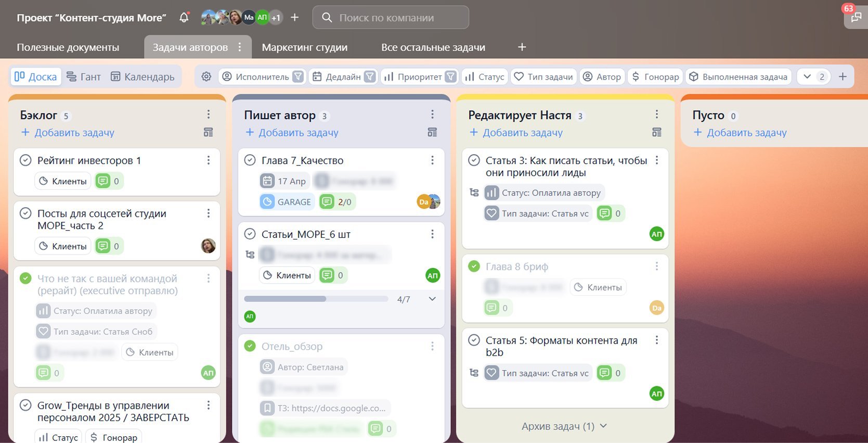
Task: Uncheck completed task Глава 8 бриф
Action: tap(474, 267)
